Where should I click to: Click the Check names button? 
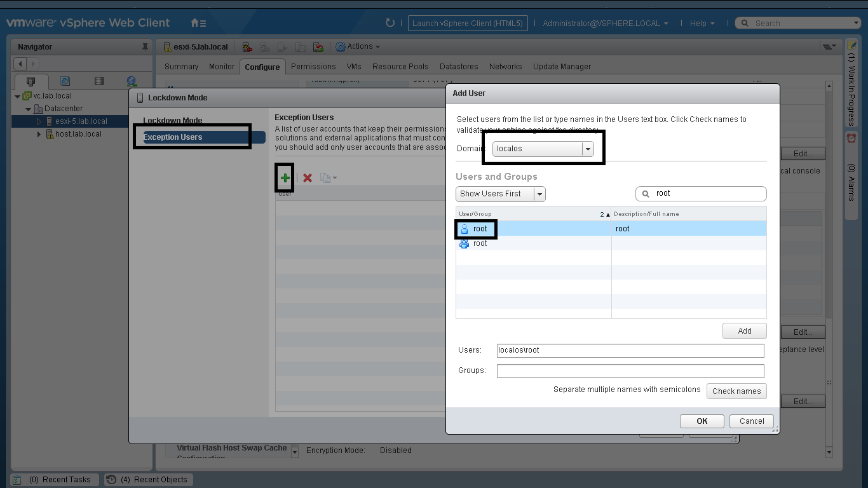[736, 391]
